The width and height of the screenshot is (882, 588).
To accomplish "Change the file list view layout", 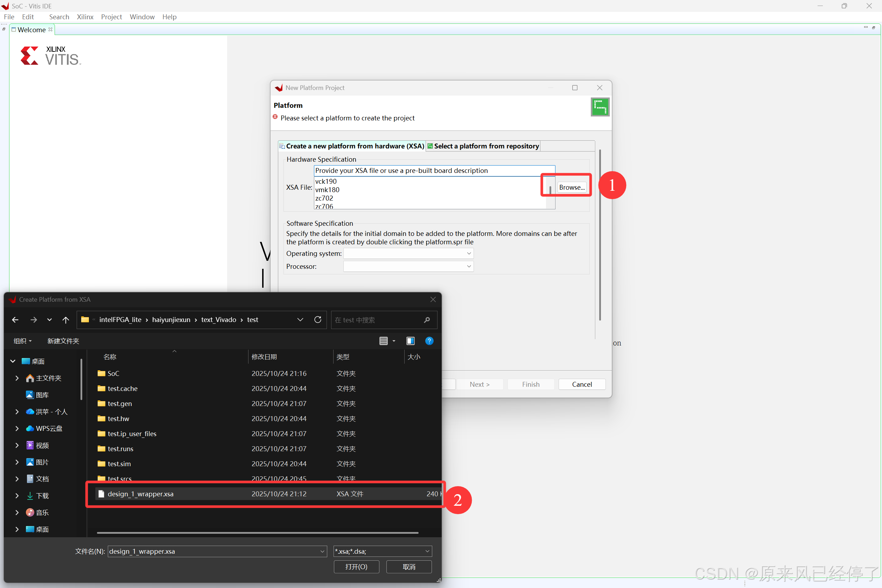I will coord(383,341).
